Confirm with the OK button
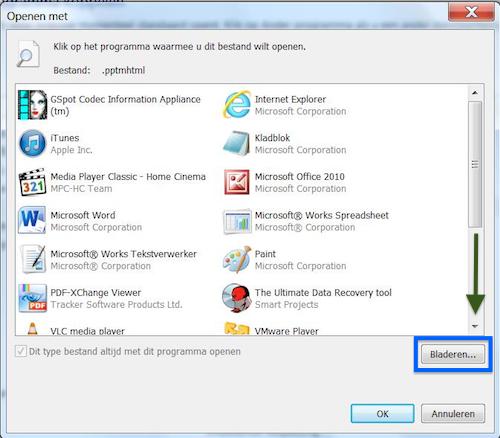Image resolution: width=500 pixels, height=438 pixels. (382, 414)
